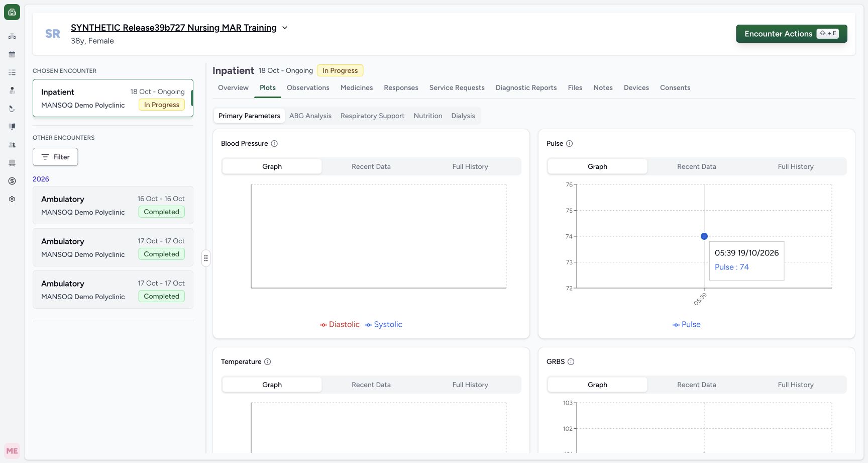868x463 pixels.
Task: Show Full History for Pulse
Action: [796, 166]
